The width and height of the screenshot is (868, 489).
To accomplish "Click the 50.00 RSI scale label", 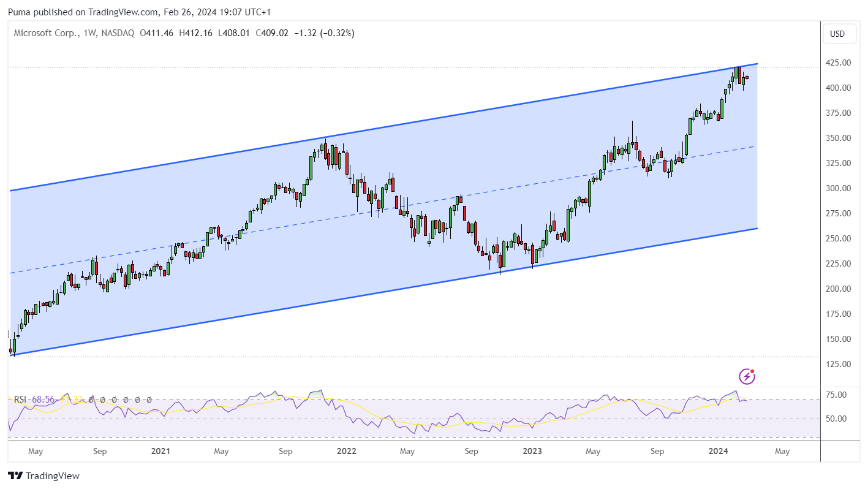I will pyautogui.click(x=837, y=419).
